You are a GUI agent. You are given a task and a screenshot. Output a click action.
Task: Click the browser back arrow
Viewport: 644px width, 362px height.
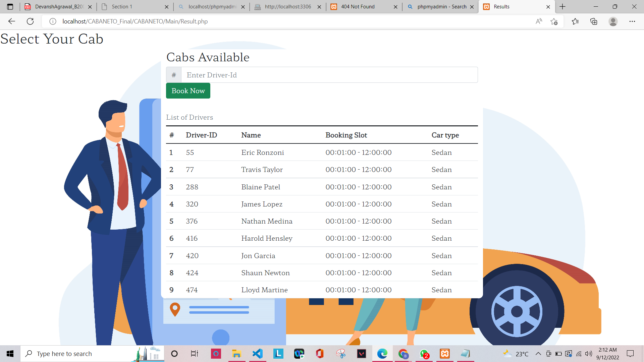[12, 21]
